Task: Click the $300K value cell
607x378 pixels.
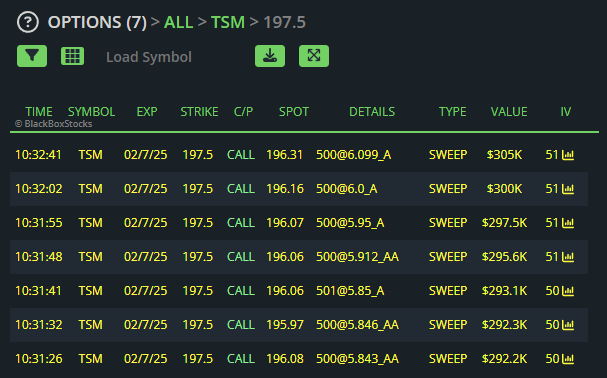Action: point(504,189)
